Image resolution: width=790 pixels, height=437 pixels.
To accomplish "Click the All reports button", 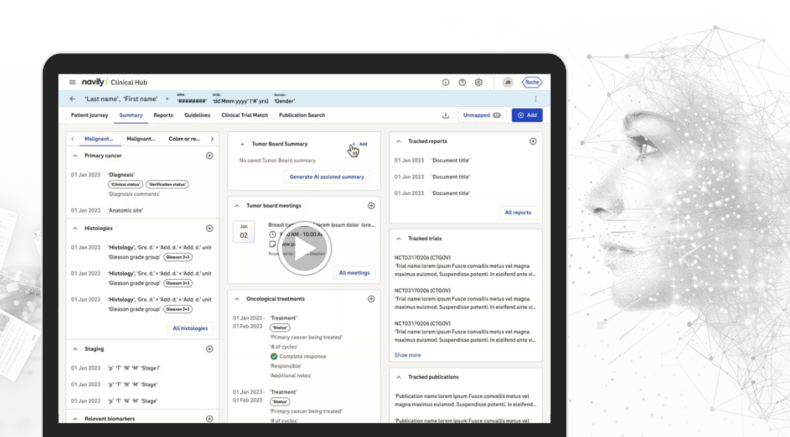I will (518, 212).
